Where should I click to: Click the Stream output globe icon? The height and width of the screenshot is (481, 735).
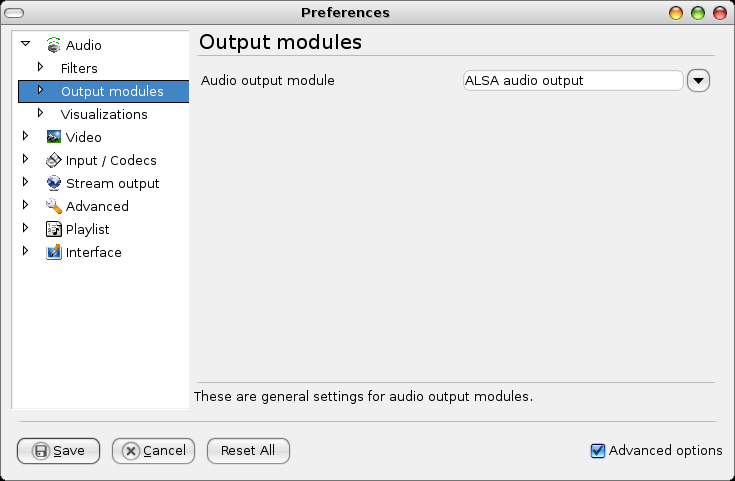(x=53, y=183)
